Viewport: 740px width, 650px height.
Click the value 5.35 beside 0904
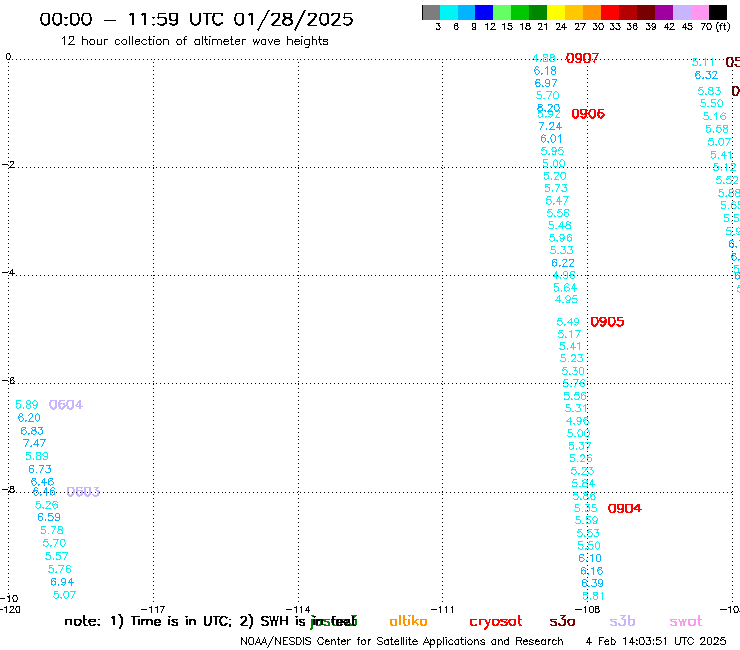tap(586, 508)
